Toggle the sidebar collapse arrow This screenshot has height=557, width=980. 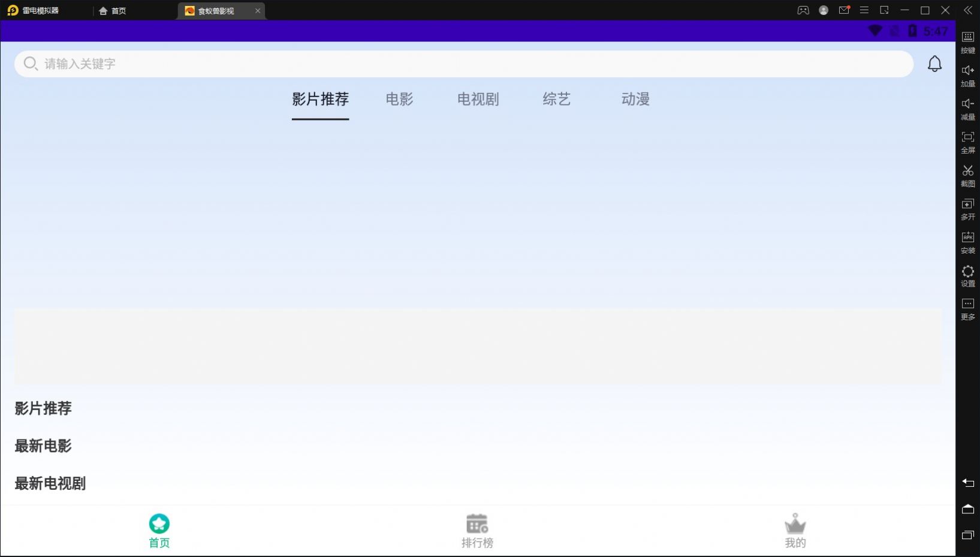967,10
